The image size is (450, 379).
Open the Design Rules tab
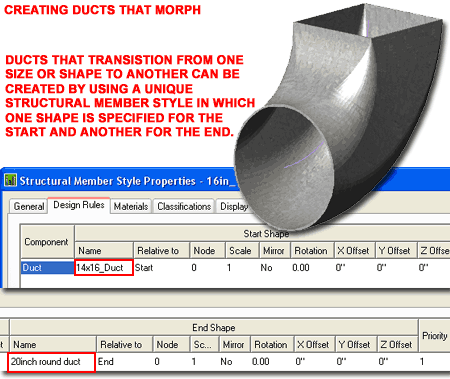point(79,205)
